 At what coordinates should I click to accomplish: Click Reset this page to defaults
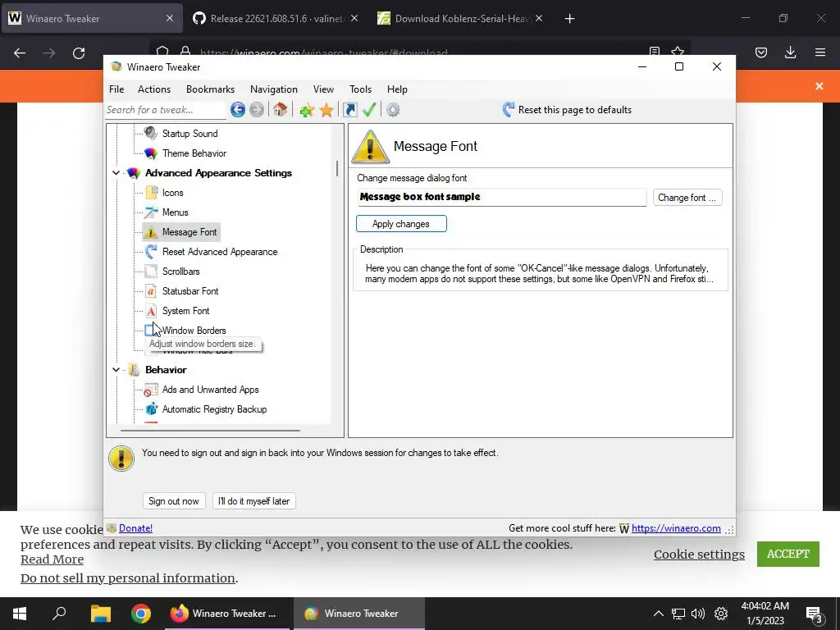click(x=568, y=110)
